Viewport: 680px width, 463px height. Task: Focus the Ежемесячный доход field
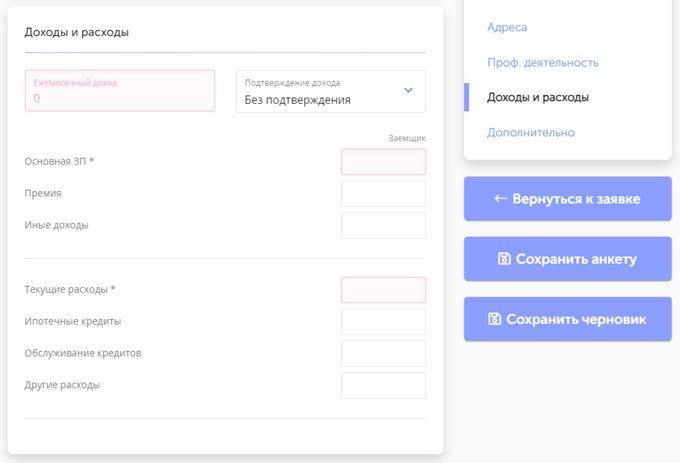tap(120, 91)
